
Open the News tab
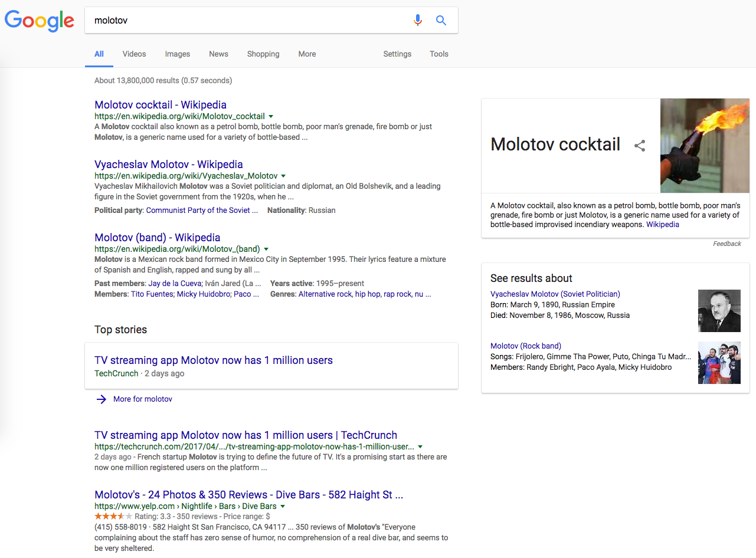pyautogui.click(x=218, y=54)
